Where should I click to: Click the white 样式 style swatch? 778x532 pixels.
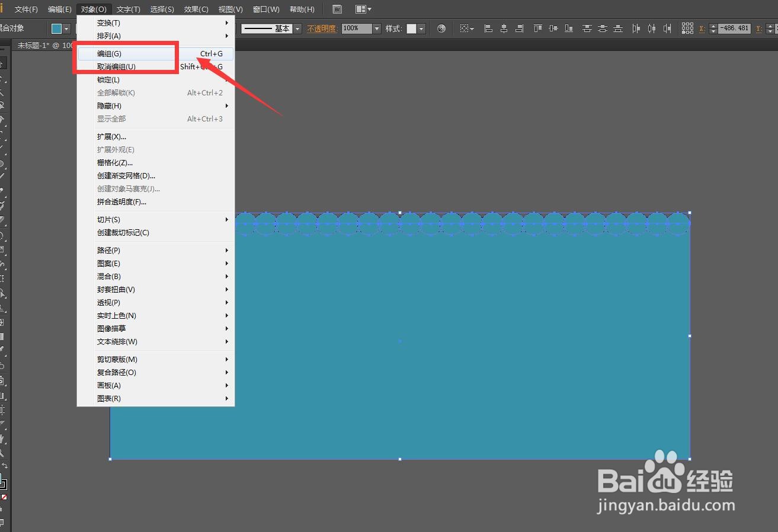click(x=411, y=28)
